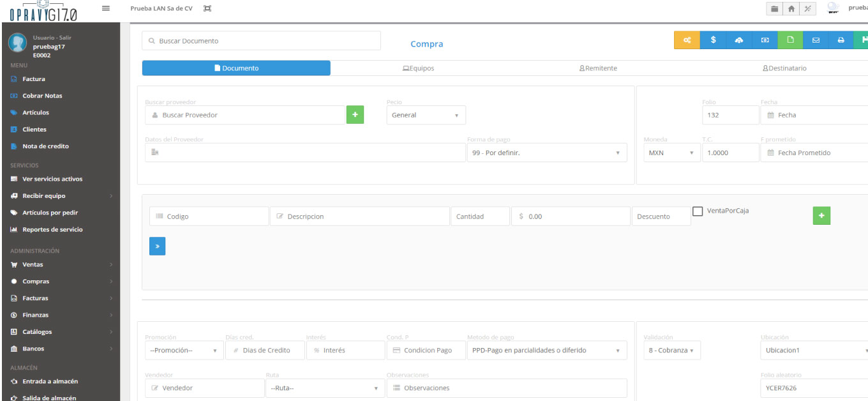868x401 pixels.
Task: Open the Moneda MXN dropdown
Action: pyautogui.click(x=671, y=153)
